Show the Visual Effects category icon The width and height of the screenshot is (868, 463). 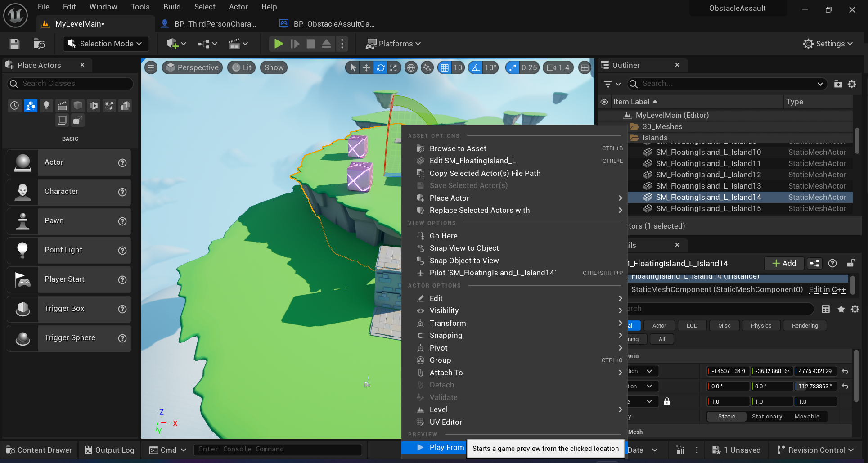[x=109, y=106]
